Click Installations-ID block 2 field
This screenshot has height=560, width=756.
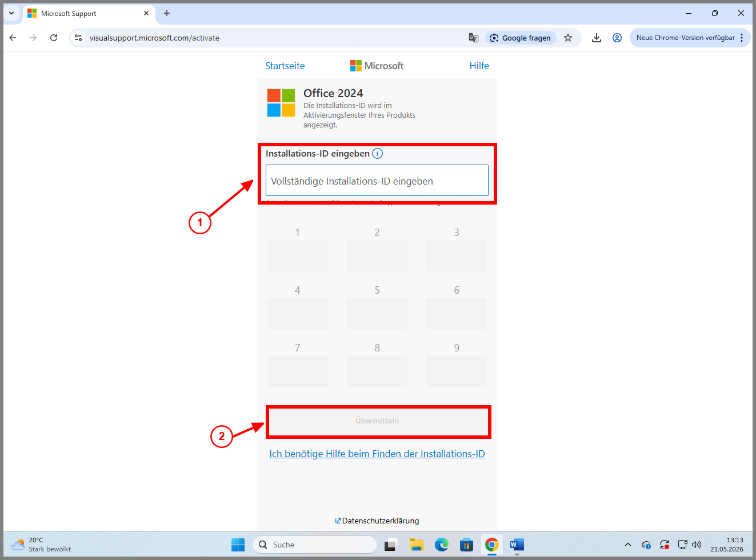(x=377, y=255)
